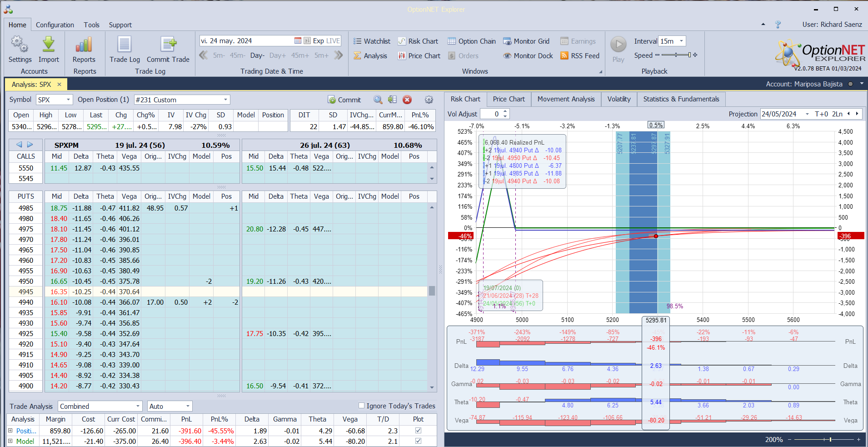Open the Interval 15m dropdown

(x=681, y=41)
